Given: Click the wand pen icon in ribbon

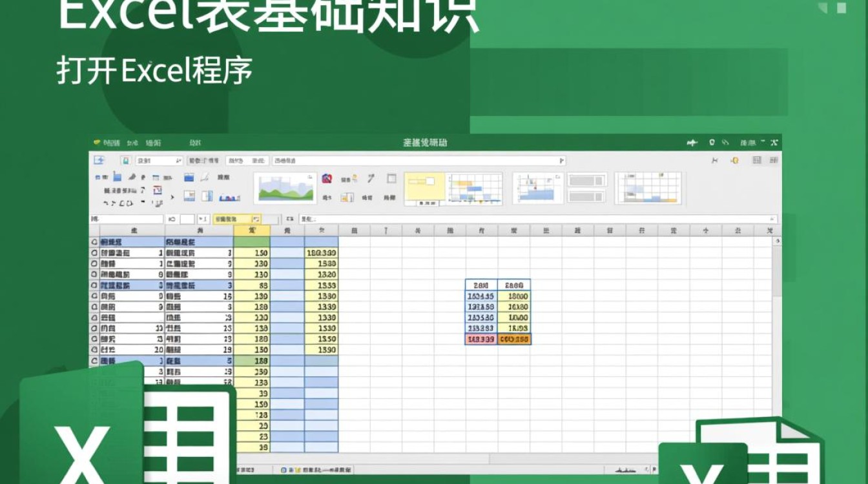Looking at the screenshot, I should 371,178.
